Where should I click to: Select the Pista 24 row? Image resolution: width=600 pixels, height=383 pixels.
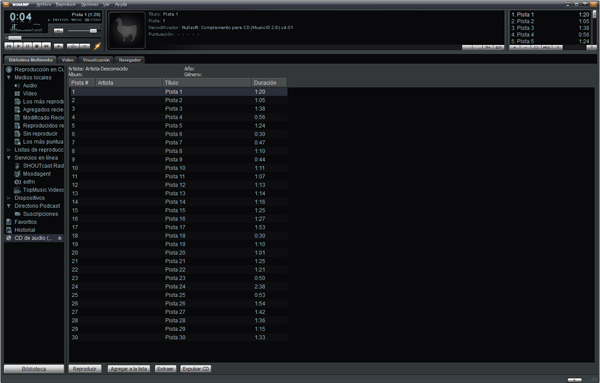point(178,287)
